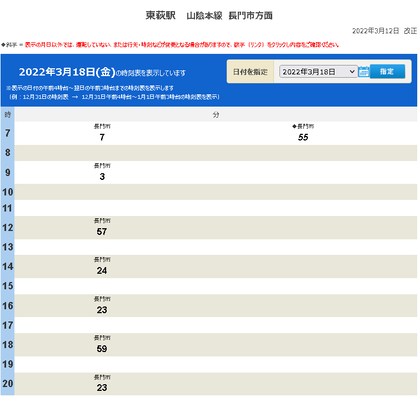
Task: Click the 9 o'clock departure minute 3
Action: pyautogui.click(x=102, y=177)
